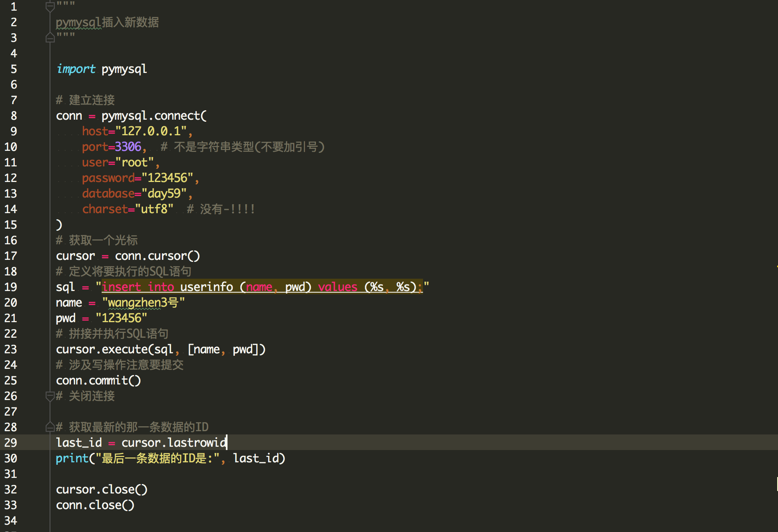Place cursor on the import keyword
The width and height of the screenshot is (778, 532).
coord(76,69)
